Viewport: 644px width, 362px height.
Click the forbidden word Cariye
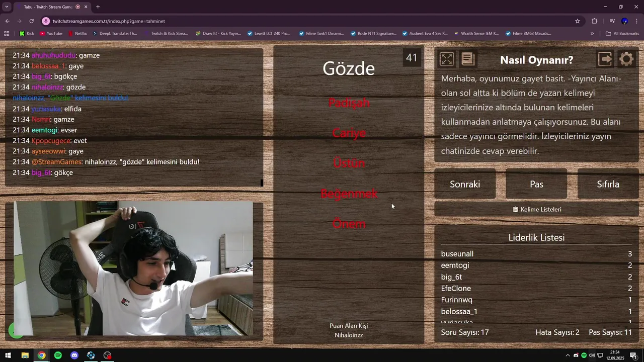[349, 133]
